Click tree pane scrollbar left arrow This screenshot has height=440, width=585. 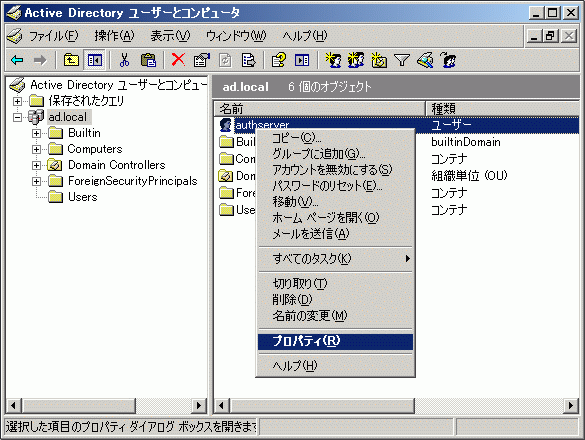pyautogui.click(x=13, y=406)
